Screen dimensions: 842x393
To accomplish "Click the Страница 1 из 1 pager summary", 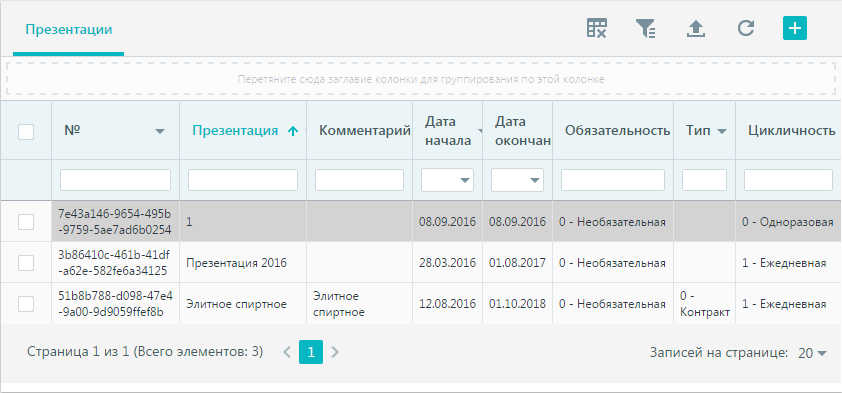I will point(145,352).
